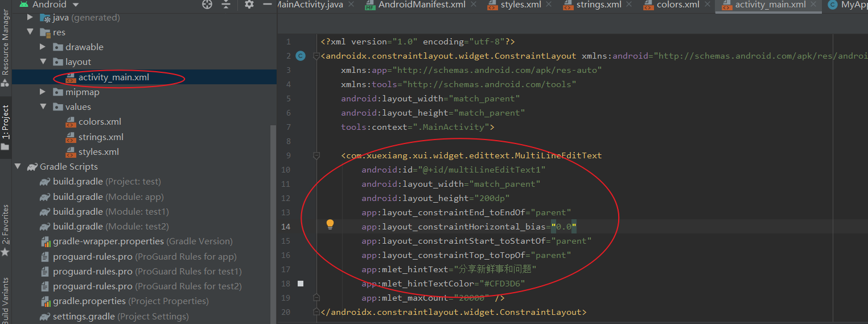
Task: Expand the drawable folder arrow
Action: 43,47
